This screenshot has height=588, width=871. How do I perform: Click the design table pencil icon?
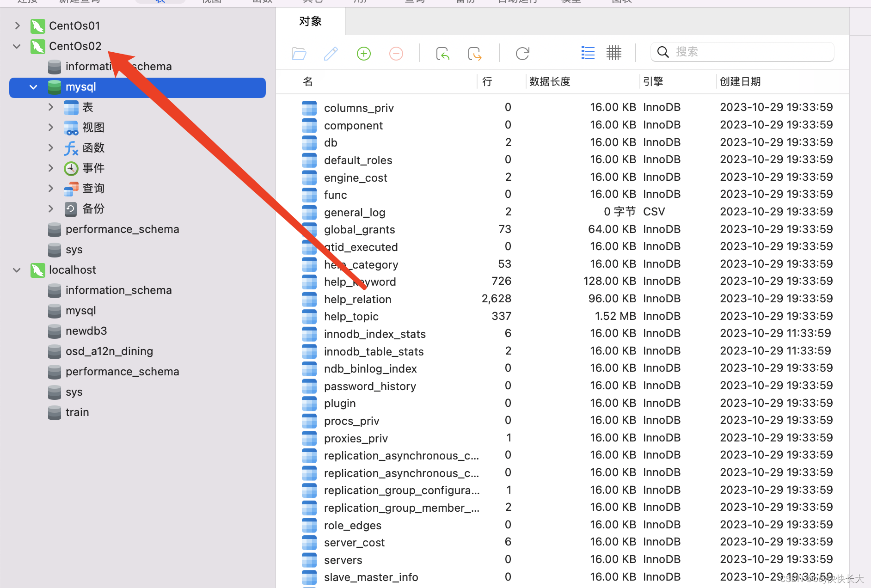point(331,54)
